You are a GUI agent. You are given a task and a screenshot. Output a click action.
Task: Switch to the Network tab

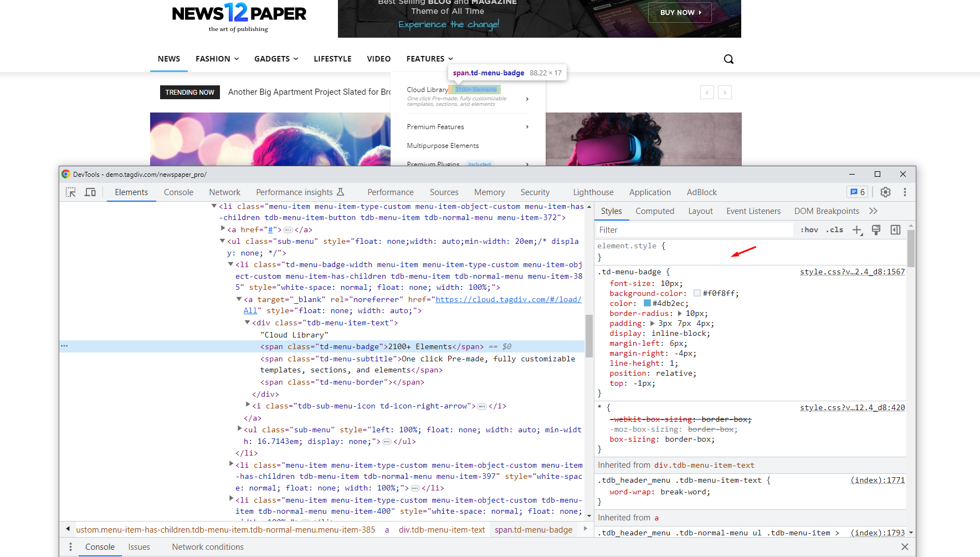tap(224, 192)
